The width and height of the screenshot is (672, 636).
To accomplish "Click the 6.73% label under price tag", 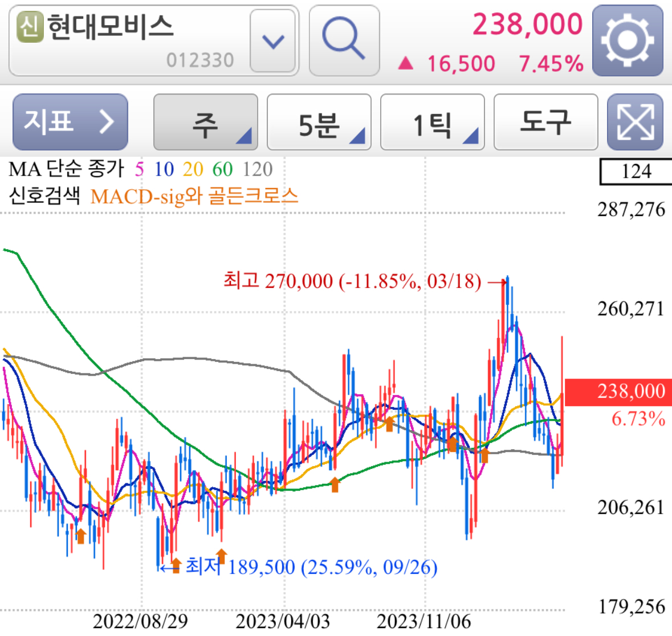I will pyautogui.click(x=638, y=419).
